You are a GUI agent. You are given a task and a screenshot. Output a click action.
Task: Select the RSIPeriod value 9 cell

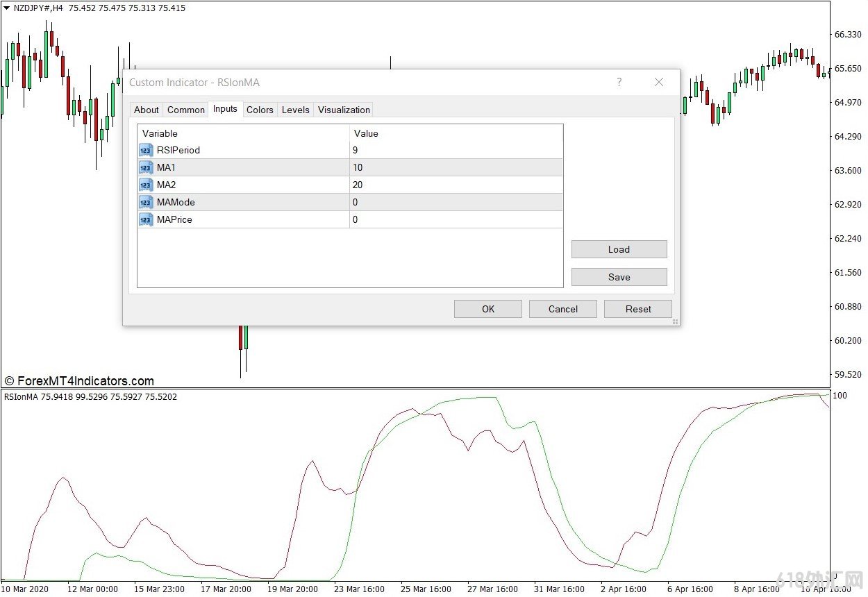point(456,150)
